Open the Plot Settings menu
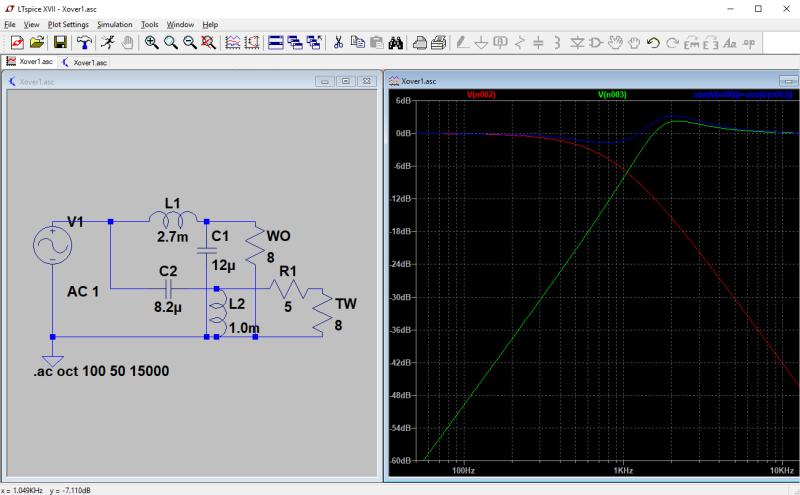The height and width of the screenshot is (495, 800). 68,24
